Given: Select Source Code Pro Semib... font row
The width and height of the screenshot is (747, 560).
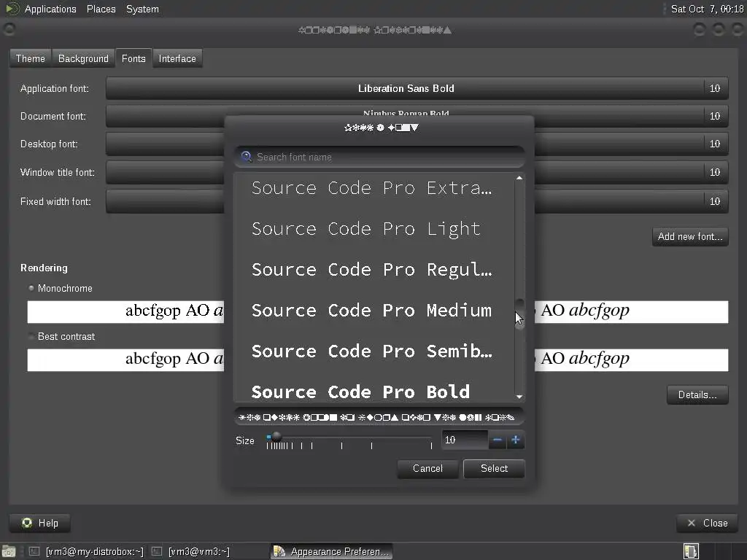Looking at the screenshot, I should pos(374,351).
